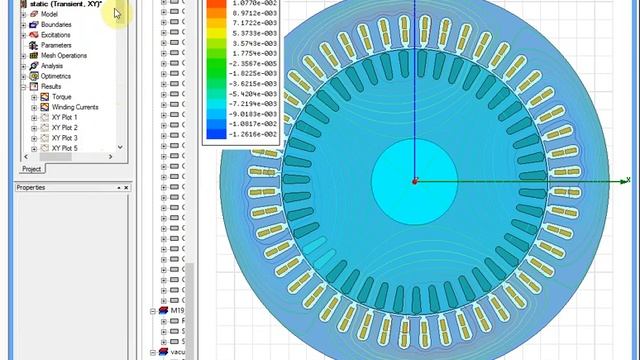The height and width of the screenshot is (360, 640).
Task: Expand the XY Plot 1 node
Action: (34, 118)
